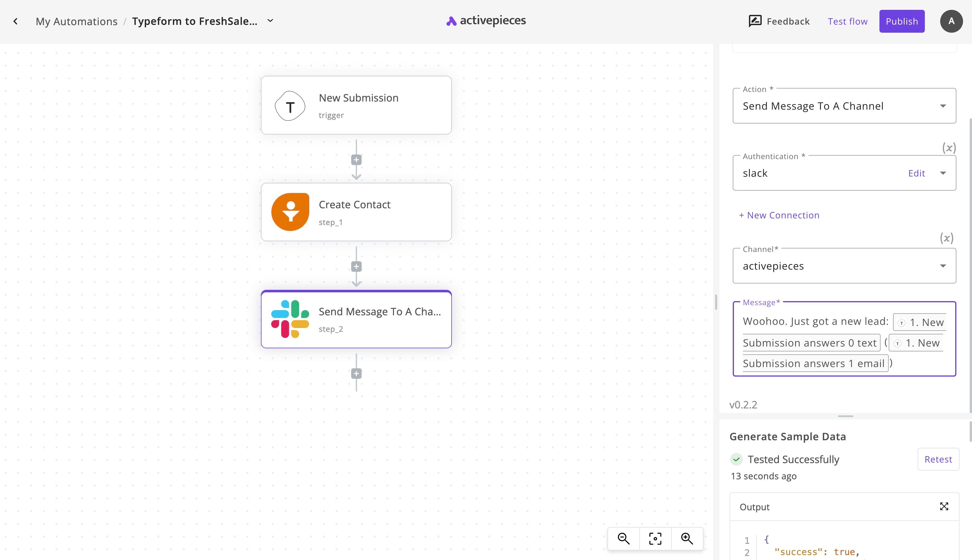The height and width of the screenshot is (560, 972).
Task: Click the Generate Sample Data heading
Action: [x=787, y=436]
